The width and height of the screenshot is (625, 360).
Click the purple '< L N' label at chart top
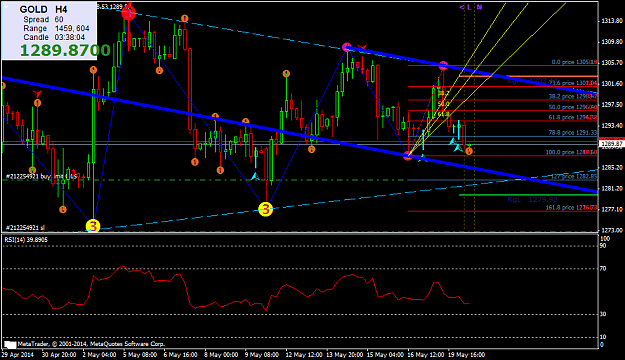[471, 7]
